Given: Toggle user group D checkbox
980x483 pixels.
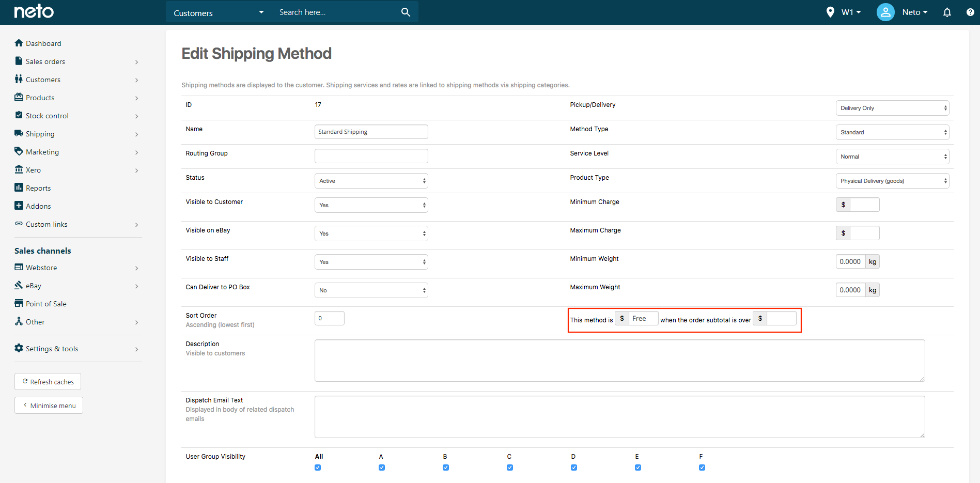Looking at the screenshot, I should click(x=574, y=468).
